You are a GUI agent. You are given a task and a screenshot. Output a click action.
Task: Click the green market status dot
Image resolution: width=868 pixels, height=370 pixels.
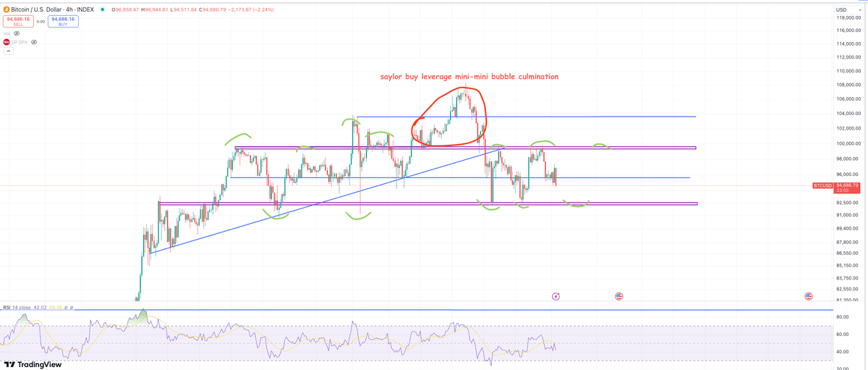point(102,9)
